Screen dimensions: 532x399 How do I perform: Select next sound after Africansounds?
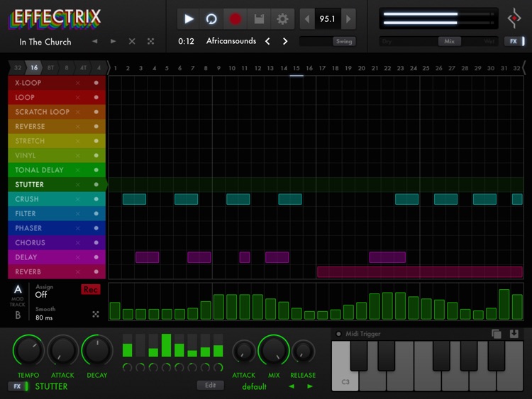tap(285, 41)
